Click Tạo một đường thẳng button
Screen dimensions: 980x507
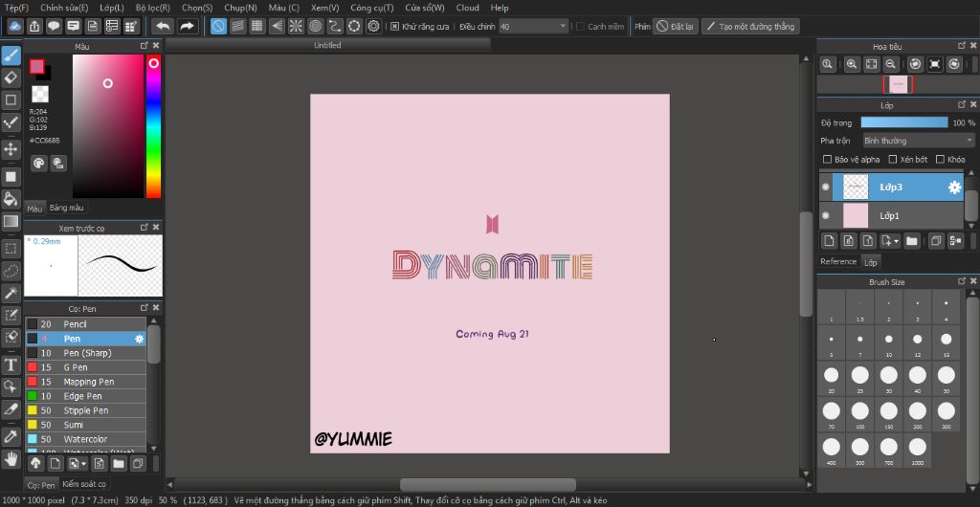[750, 26]
